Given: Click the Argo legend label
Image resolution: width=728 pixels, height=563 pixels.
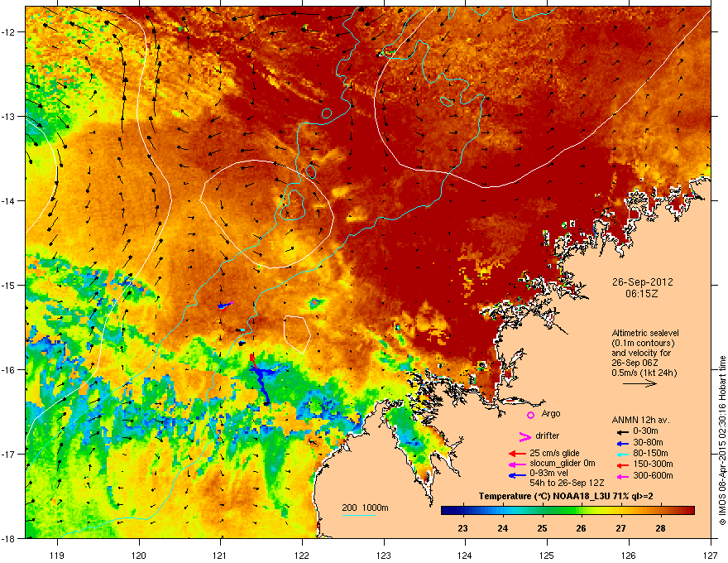Looking at the screenshot, I should point(551,413).
